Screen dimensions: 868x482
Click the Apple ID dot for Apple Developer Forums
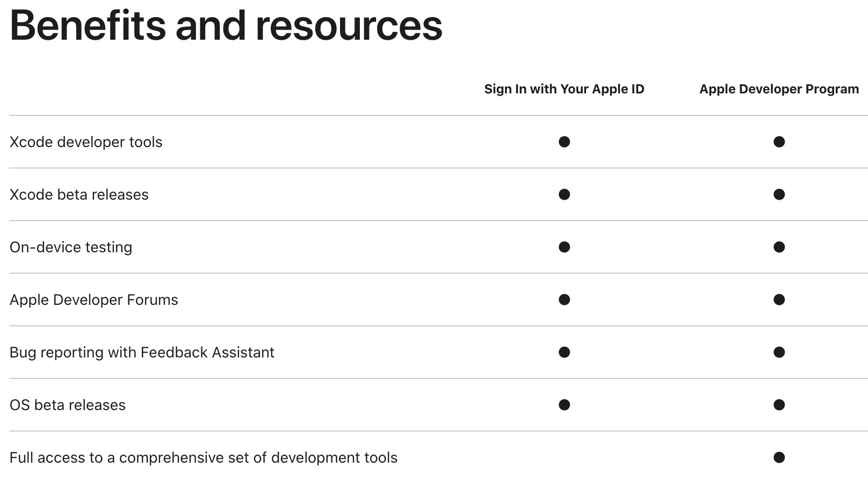564,300
